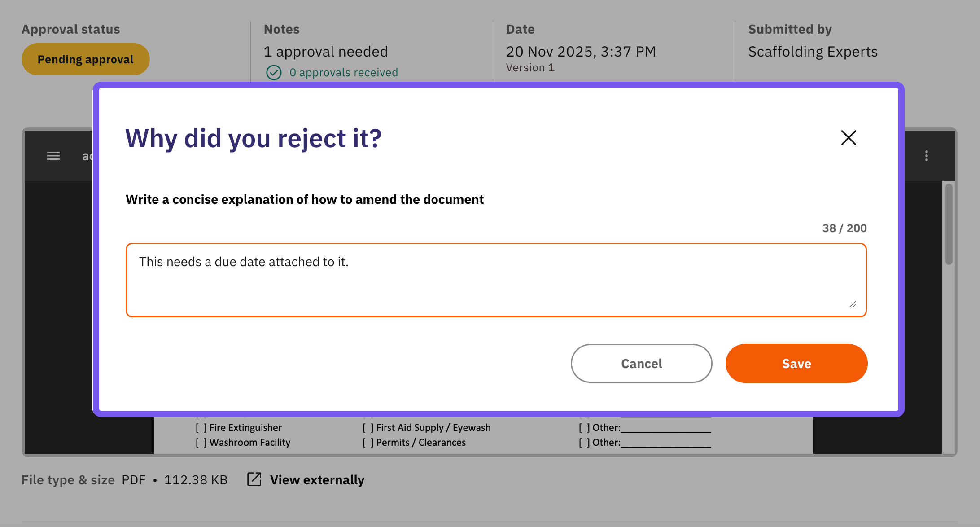Viewport: 980px width, 527px height.
Task: Check the First Aid Supply / Eyewash box
Action: [368, 428]
